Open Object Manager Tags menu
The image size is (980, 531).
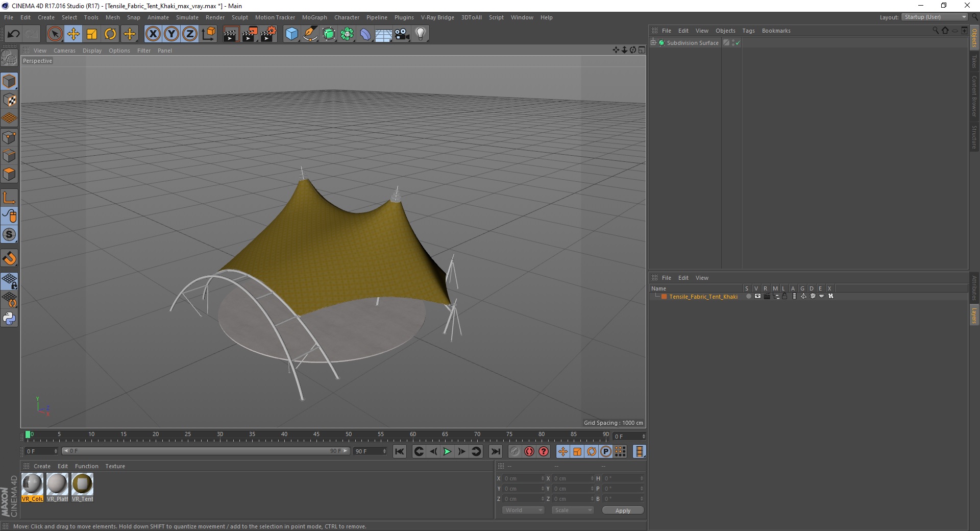coord(748,31)
